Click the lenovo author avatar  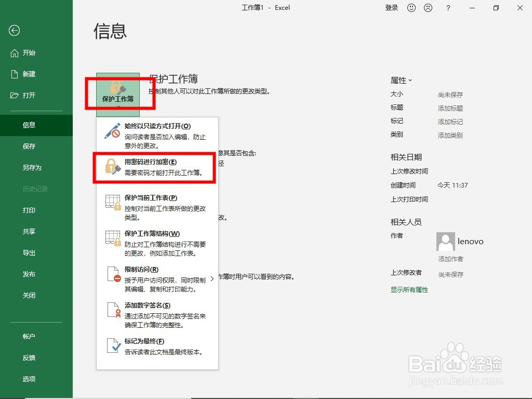(x=445, y=242)
